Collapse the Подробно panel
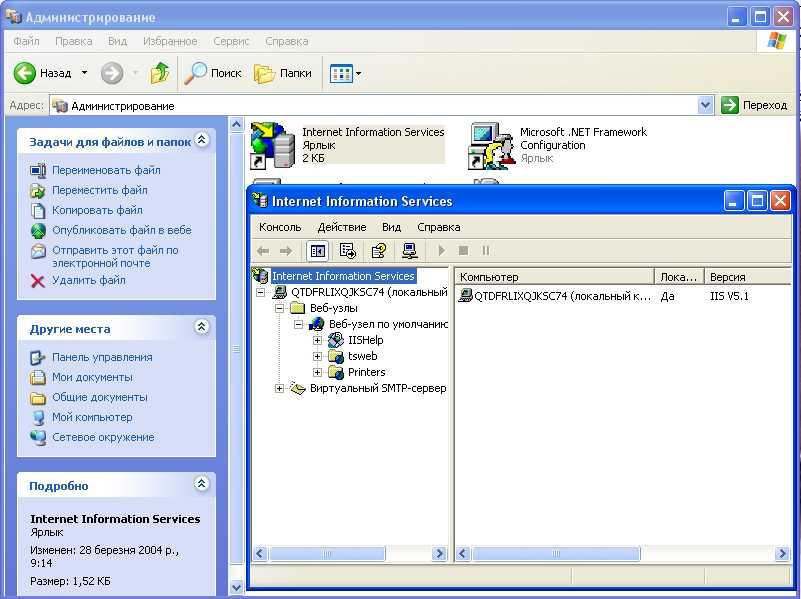801x599 pixels. click(x=202, y=483)
